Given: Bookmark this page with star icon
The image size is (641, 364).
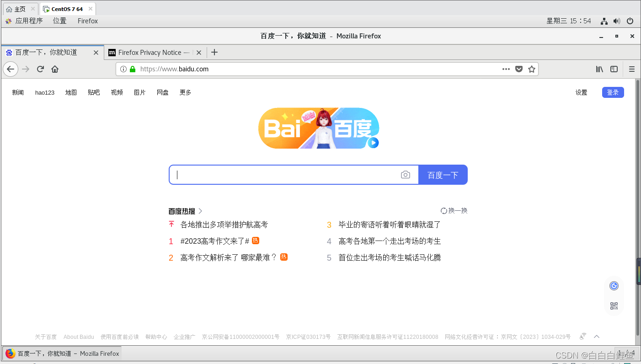Looking at the screenshot, I should pos(532,69).
